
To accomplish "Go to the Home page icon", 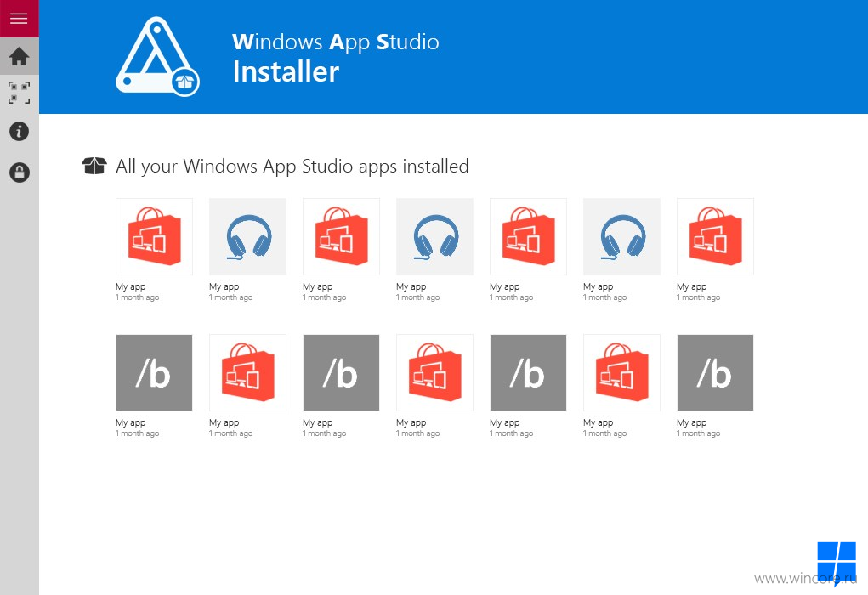I will [x=19, y=56].
